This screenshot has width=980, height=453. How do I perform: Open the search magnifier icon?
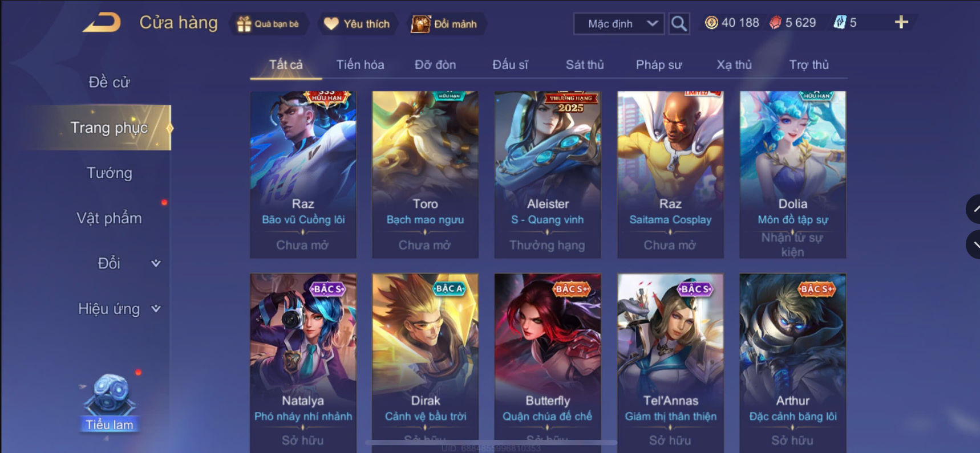point(679,23)
